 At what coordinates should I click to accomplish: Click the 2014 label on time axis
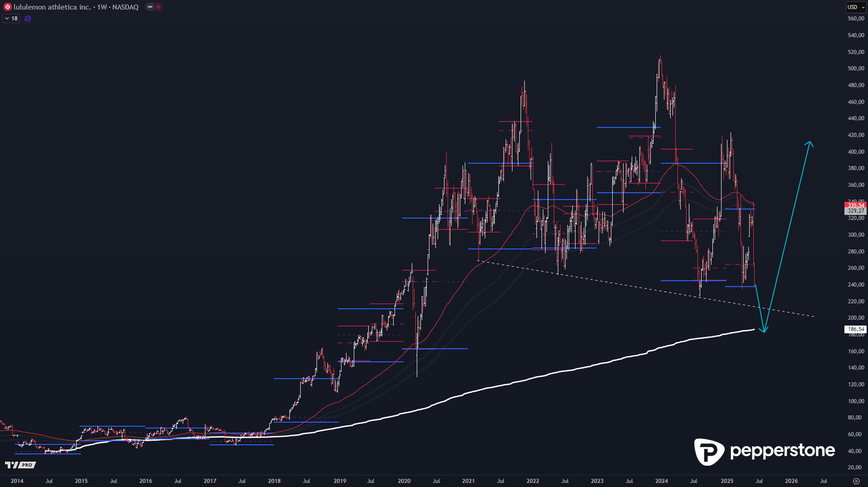(x=17, y=481)
